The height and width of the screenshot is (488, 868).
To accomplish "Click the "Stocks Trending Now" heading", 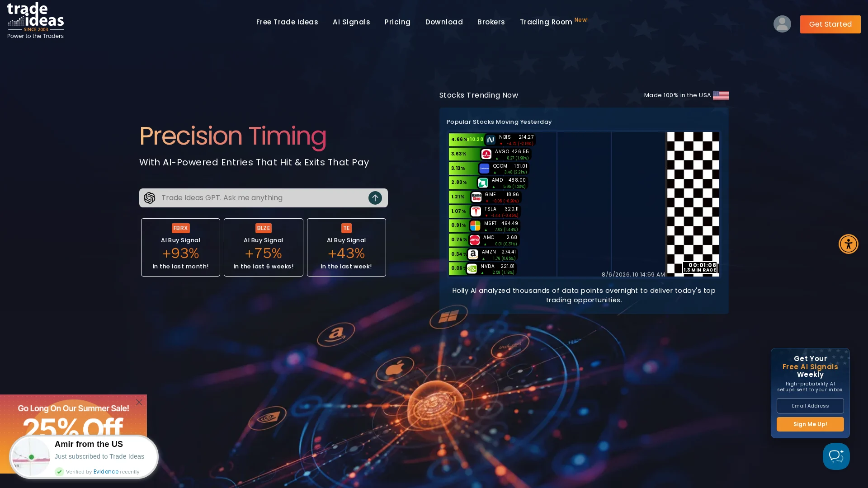I will (x=479, y=95).
